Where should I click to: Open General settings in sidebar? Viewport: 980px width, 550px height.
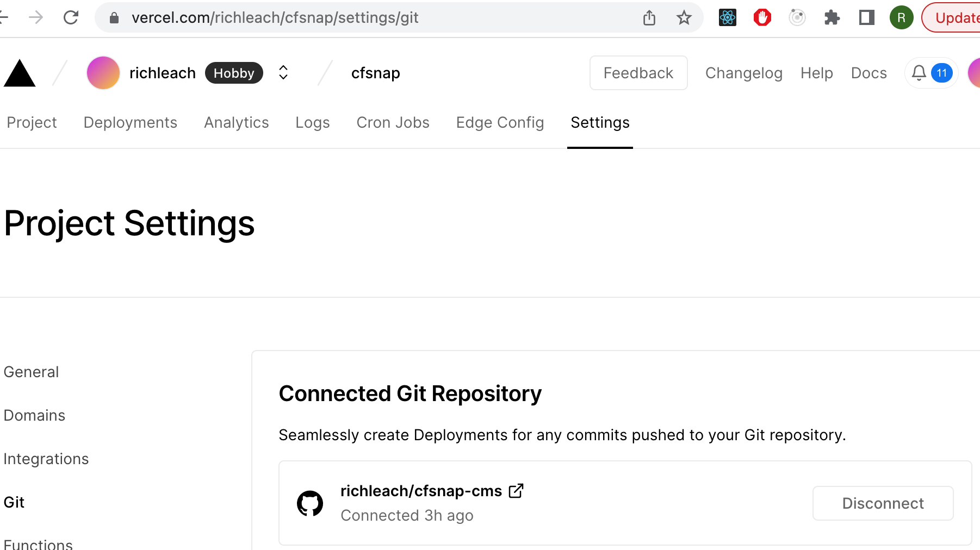pyautogui.click(x=31, y=372)
